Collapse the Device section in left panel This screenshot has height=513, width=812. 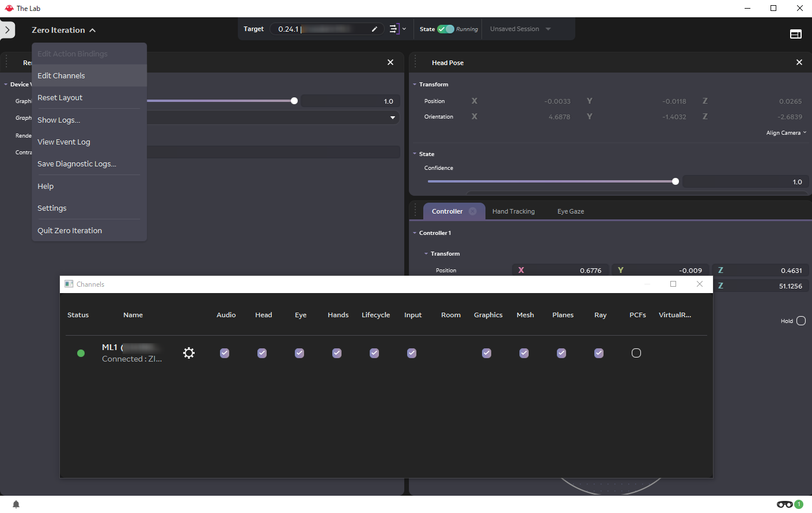[x=6, y=84]
